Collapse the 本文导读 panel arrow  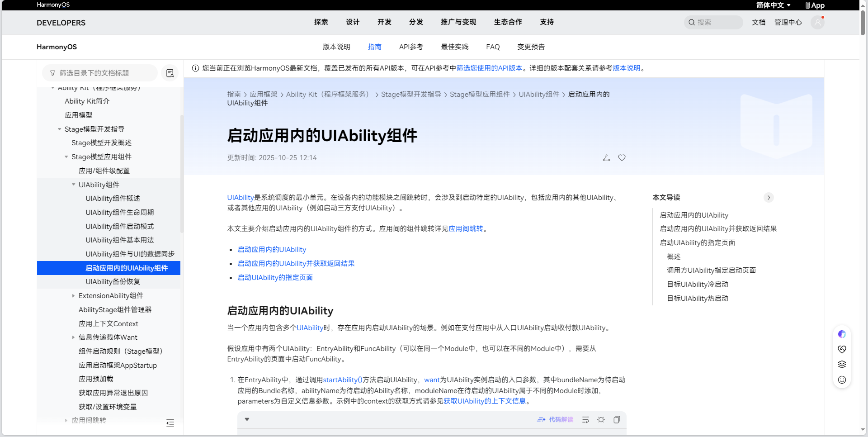(769, 198)
